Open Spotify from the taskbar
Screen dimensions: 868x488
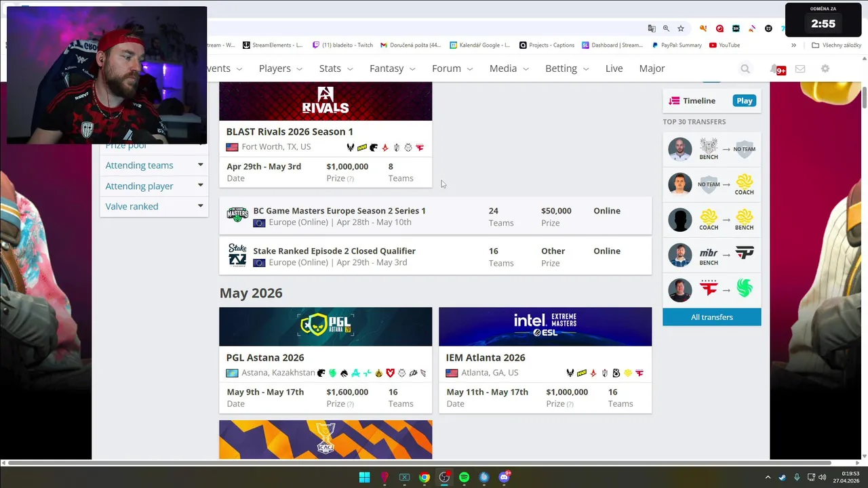(464, 477)
